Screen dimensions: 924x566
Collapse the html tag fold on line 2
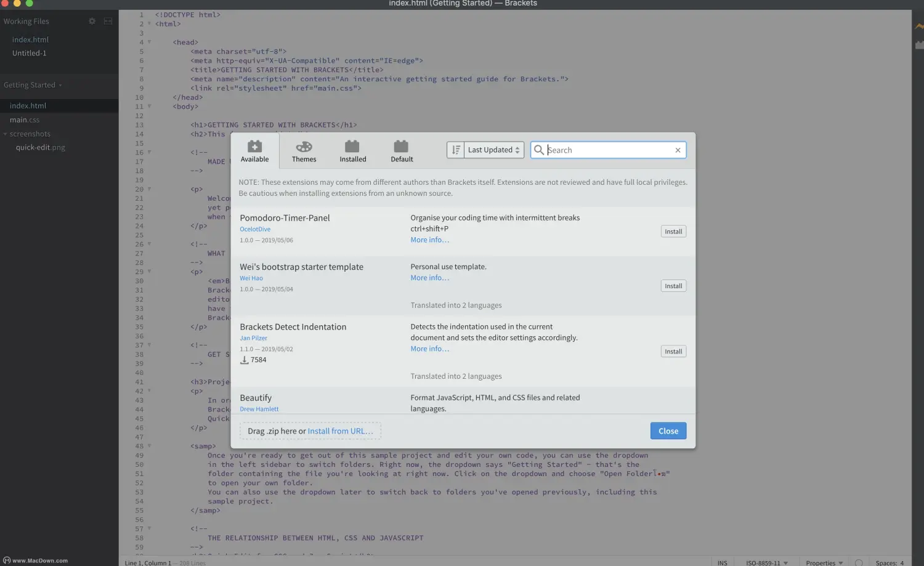tap(149, 23)
